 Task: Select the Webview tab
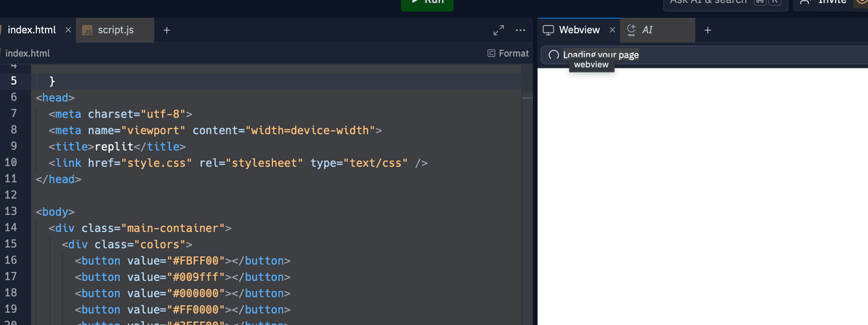(x=578, y=30)
